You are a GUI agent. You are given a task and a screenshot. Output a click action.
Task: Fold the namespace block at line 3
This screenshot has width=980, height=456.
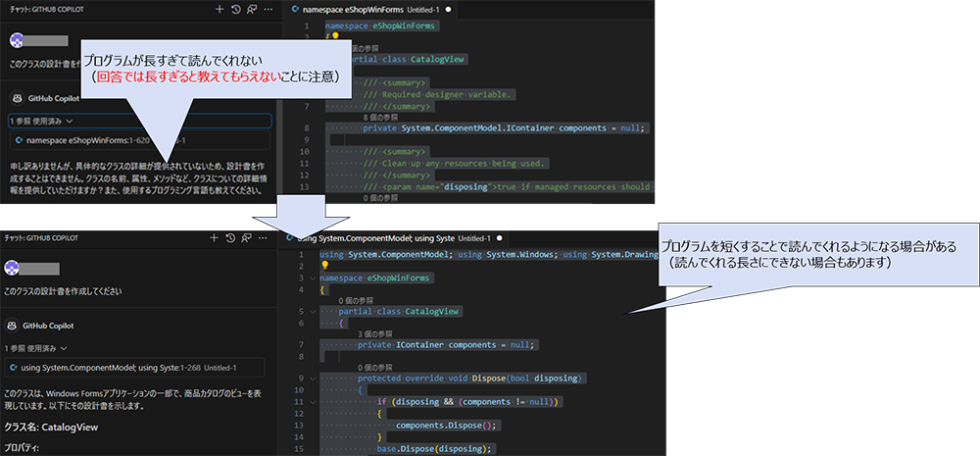[312, 278]
